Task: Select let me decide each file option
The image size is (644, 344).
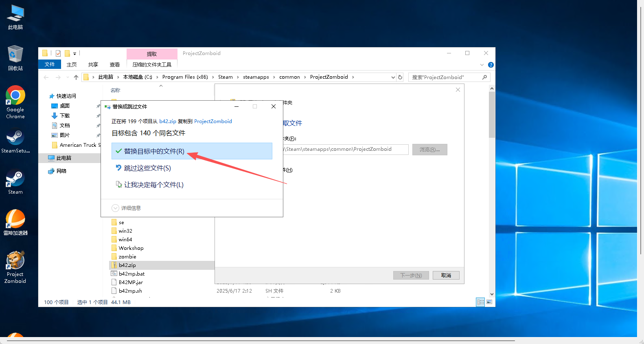Action: click(x=153, y=185)
